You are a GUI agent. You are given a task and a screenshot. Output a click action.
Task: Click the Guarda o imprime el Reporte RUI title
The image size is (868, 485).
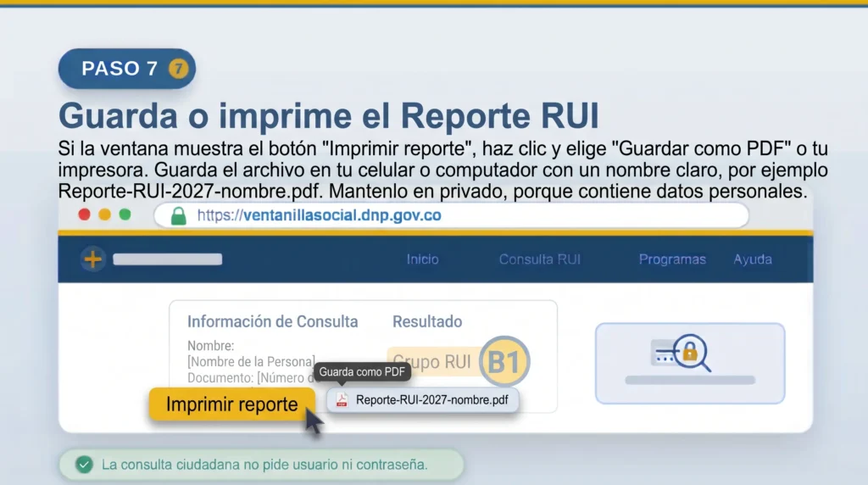tap(329, 115)
